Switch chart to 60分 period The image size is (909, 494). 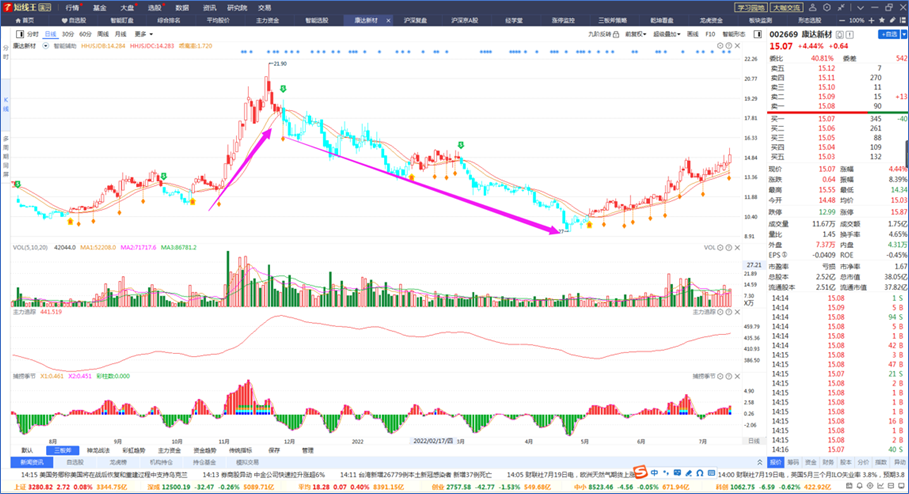85,34
